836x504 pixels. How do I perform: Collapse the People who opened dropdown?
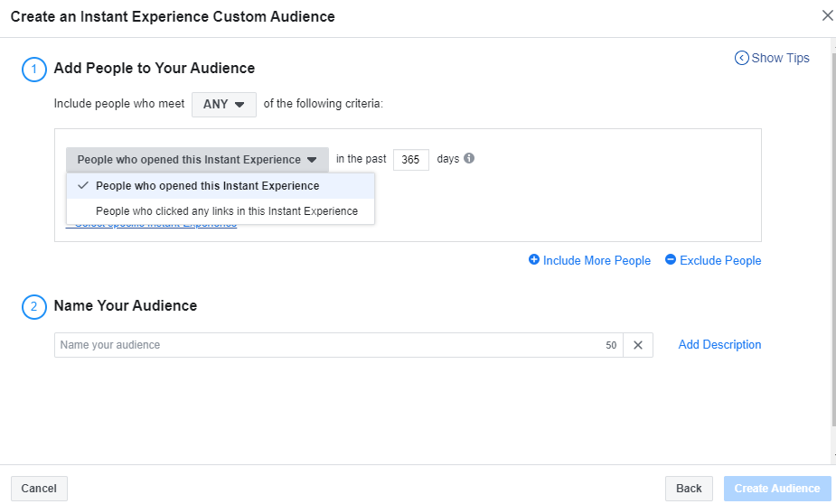[x=197, y=160]
